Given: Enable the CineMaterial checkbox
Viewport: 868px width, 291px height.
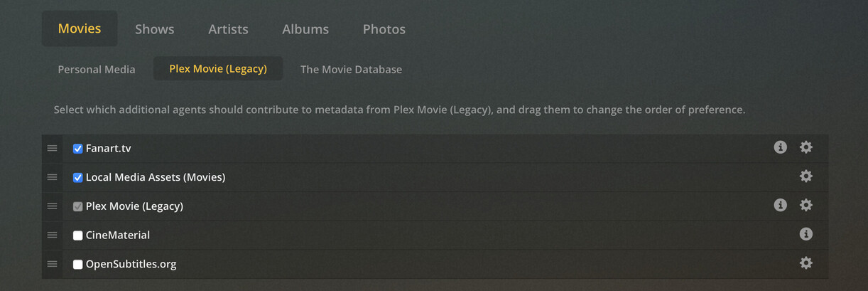Looking at the screenshot, I should pyautogui.click(x=78, y=236).
